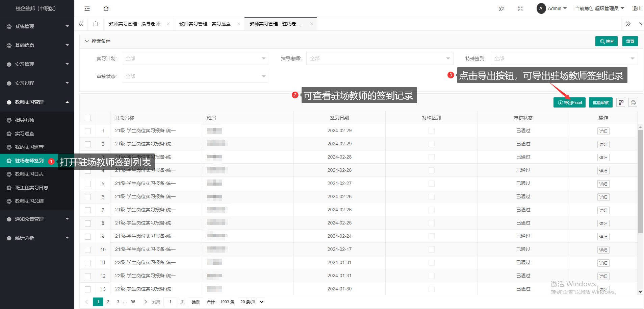Viewport: 644px width, 309px height.
Task: Change page size via 20 条/页 selector
Action: point(251,302)
